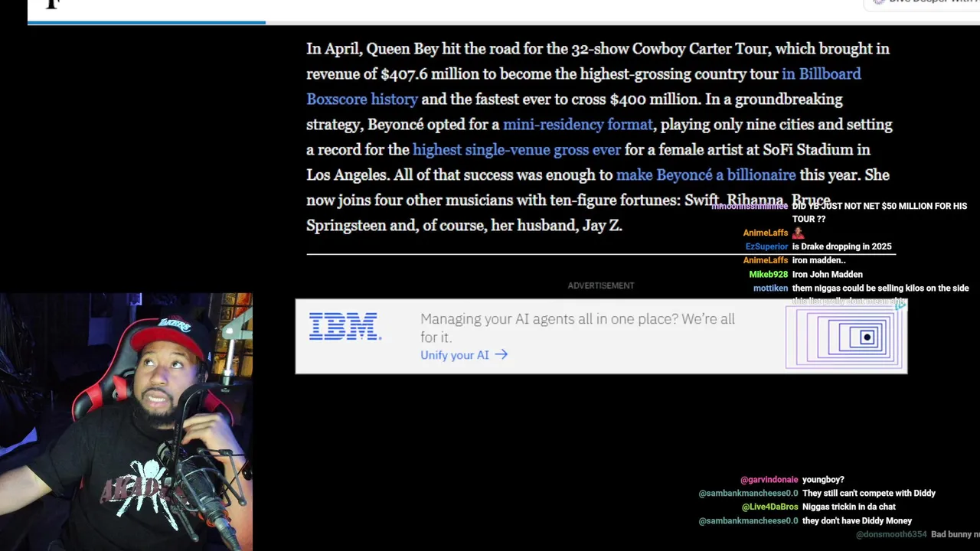Follow the 'mini-residency format' link
The width and height of the screenshot is (980, 551).
[578, 124]
